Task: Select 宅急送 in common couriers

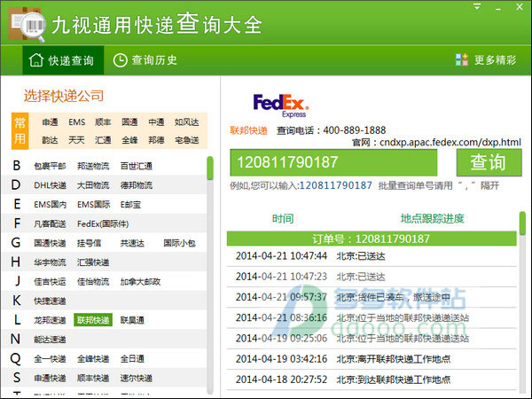Action: 186,140
